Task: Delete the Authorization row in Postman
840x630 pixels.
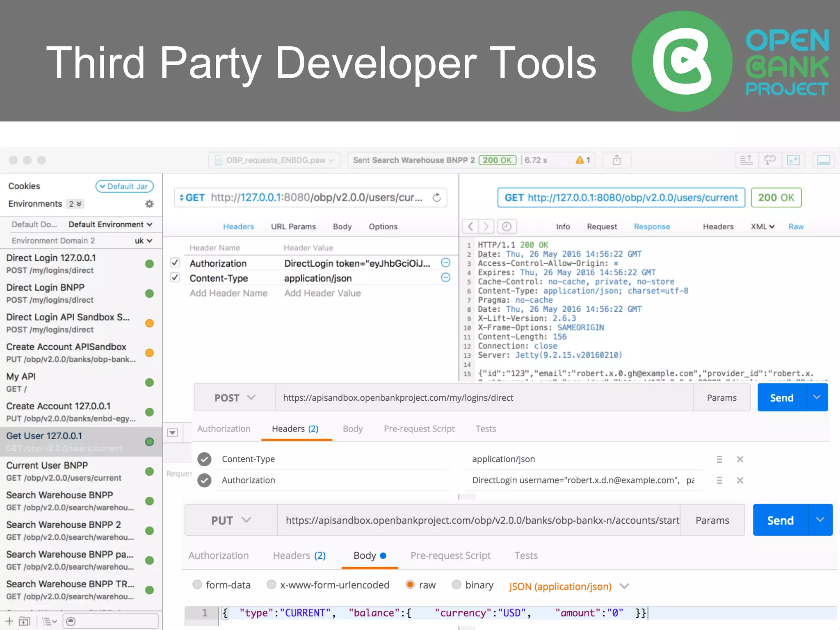Action: coord(740,480)
